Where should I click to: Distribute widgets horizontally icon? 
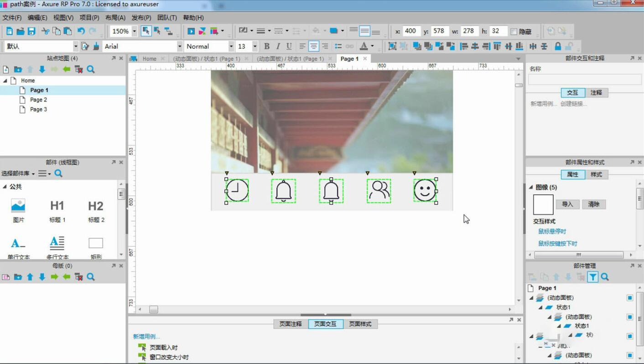click(533, 46)
